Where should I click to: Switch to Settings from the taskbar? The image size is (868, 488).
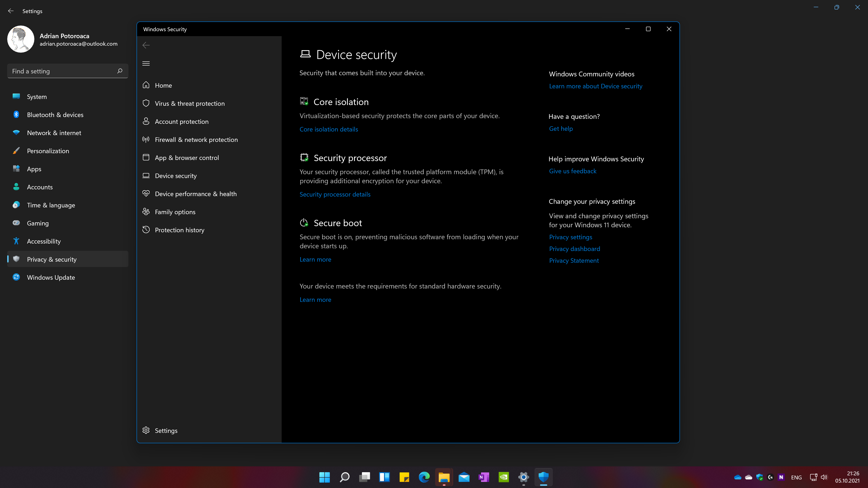(524, 477)
